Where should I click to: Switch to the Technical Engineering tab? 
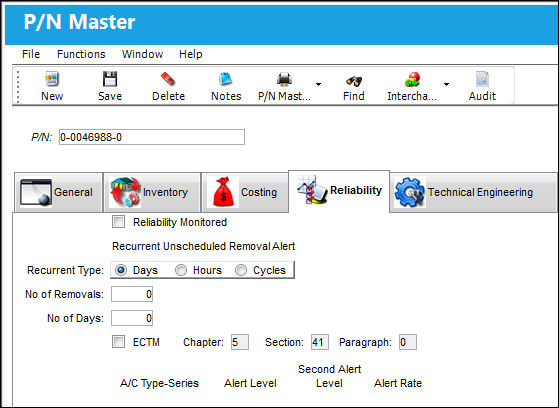pos(473,193)
